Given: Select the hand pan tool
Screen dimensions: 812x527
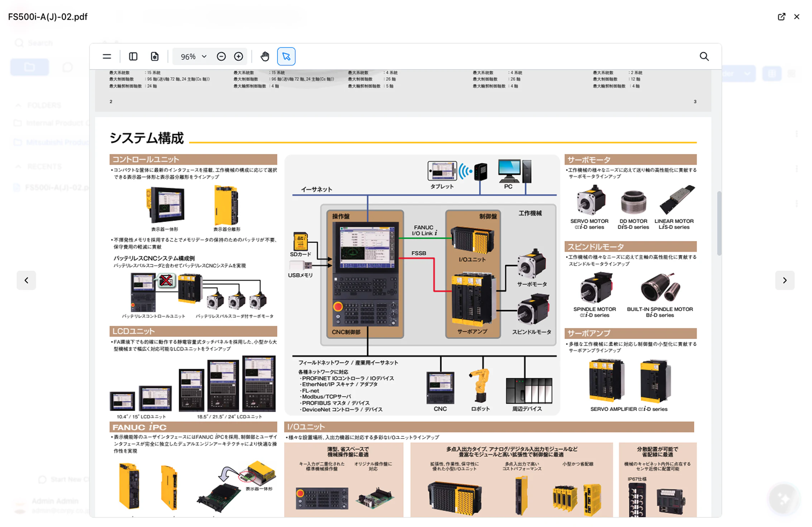Looking at the screenshot, I should pos(265,57).
